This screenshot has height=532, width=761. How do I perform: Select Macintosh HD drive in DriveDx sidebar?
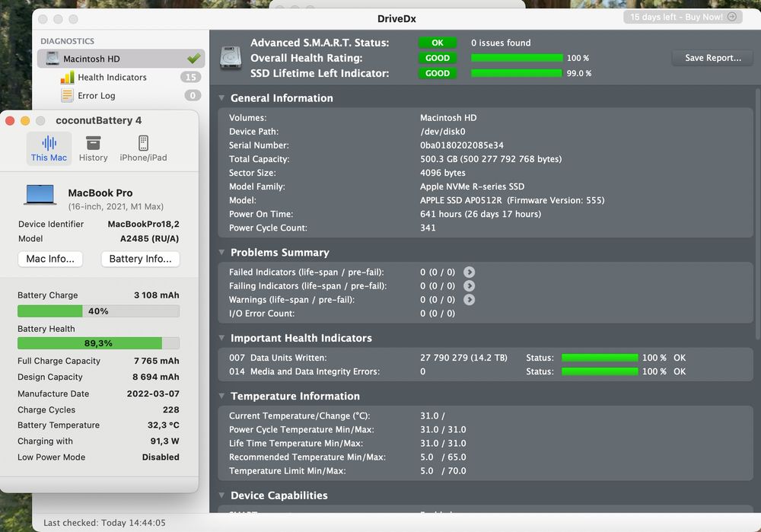[x=121, y=59]
